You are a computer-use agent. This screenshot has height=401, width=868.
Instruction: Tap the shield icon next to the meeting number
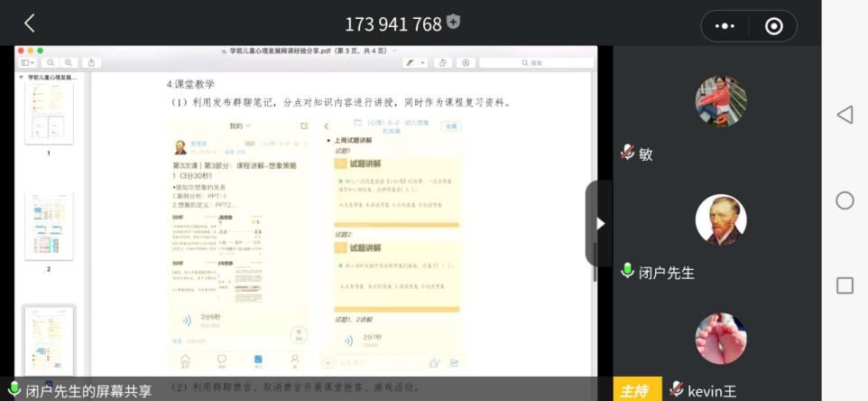click(x=453, y=22)
